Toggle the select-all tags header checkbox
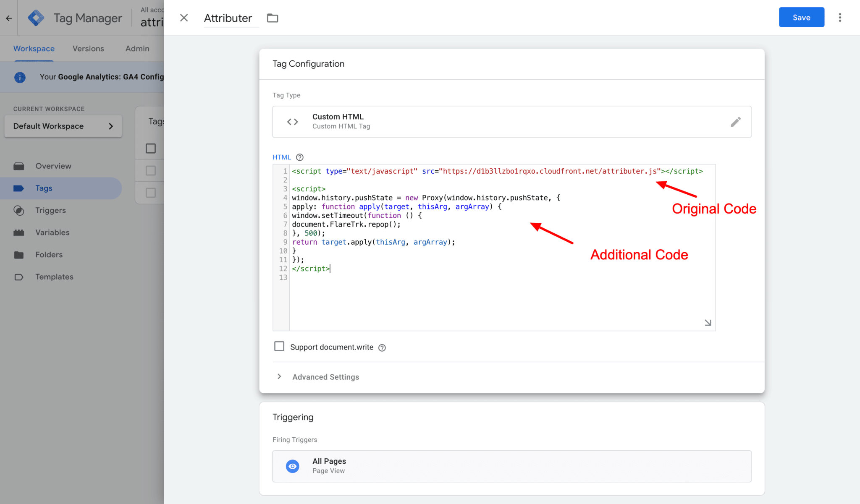The height and width of the screenshot is (504, 860). point(151,149)
